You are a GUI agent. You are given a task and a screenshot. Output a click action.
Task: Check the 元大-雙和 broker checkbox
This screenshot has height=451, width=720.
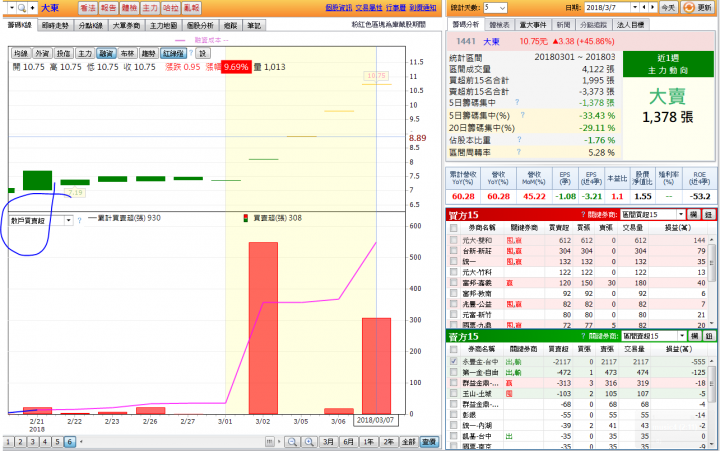pos(454,240)
